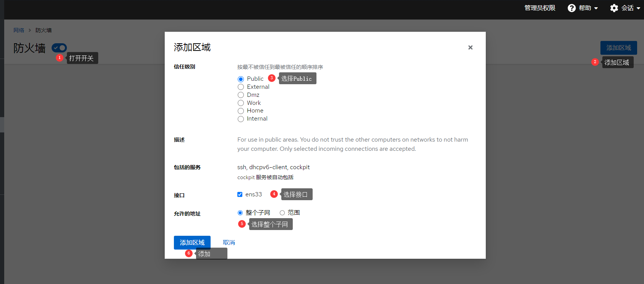644x284 pixels.
Task: Select the External trust level radio
Action: tap(241, 87)
